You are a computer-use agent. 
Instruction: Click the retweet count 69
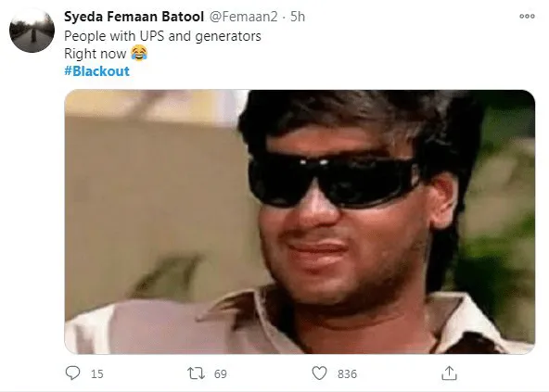(220, 373)
